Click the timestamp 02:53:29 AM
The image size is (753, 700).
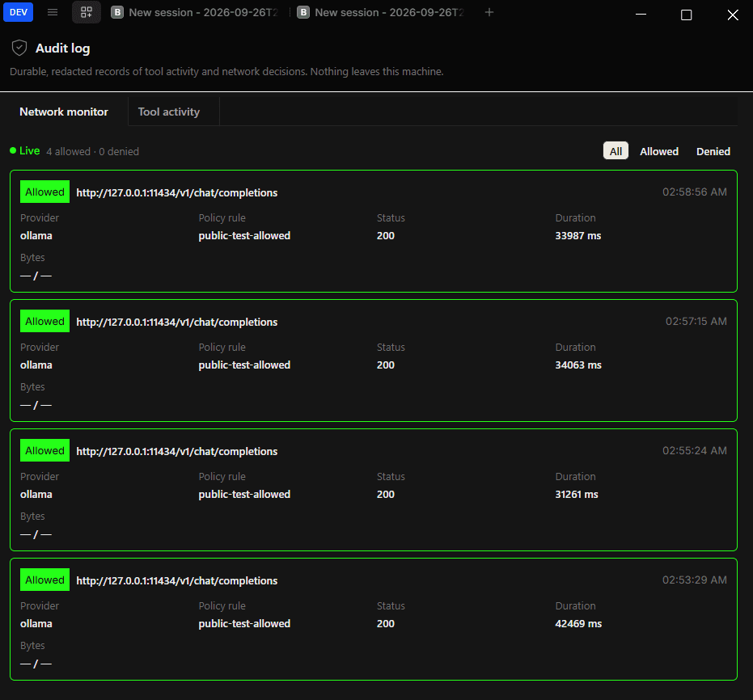point(695,580)
